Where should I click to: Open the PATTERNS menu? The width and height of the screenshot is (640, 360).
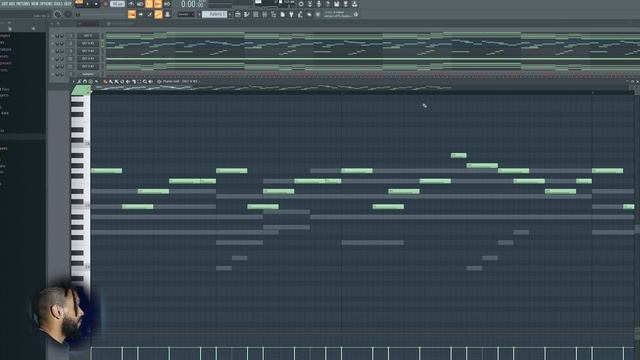[23, 3]
